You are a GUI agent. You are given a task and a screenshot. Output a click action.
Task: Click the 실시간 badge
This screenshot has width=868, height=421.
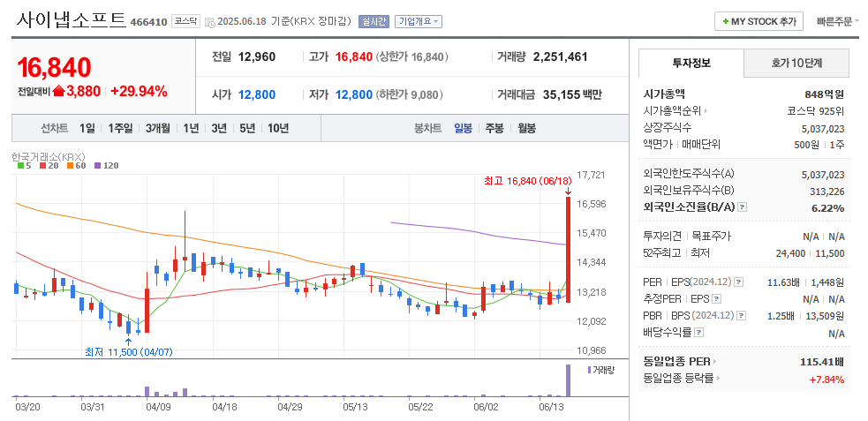coord(374,21)
